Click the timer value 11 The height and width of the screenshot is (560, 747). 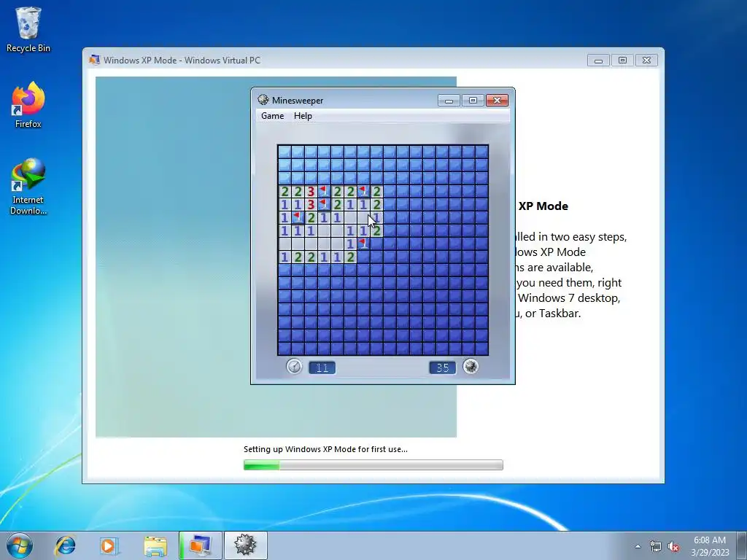322,367
